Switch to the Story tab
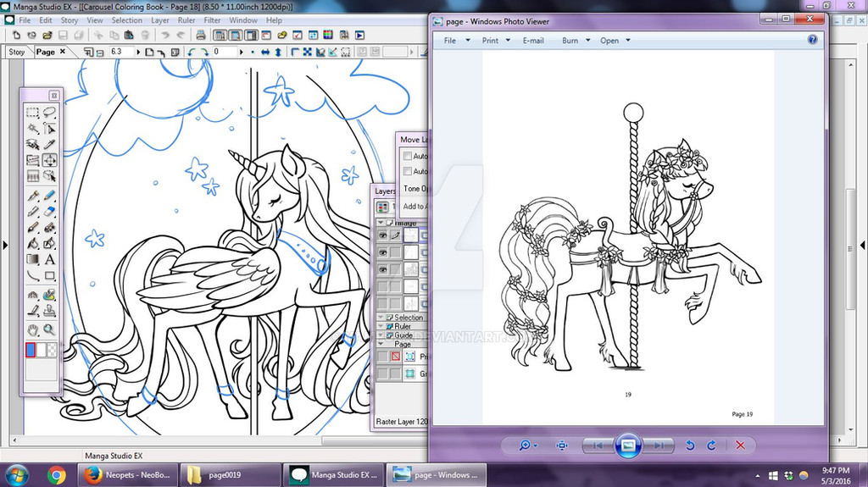Viewport: 868px width, 487px height. (17, 52)
